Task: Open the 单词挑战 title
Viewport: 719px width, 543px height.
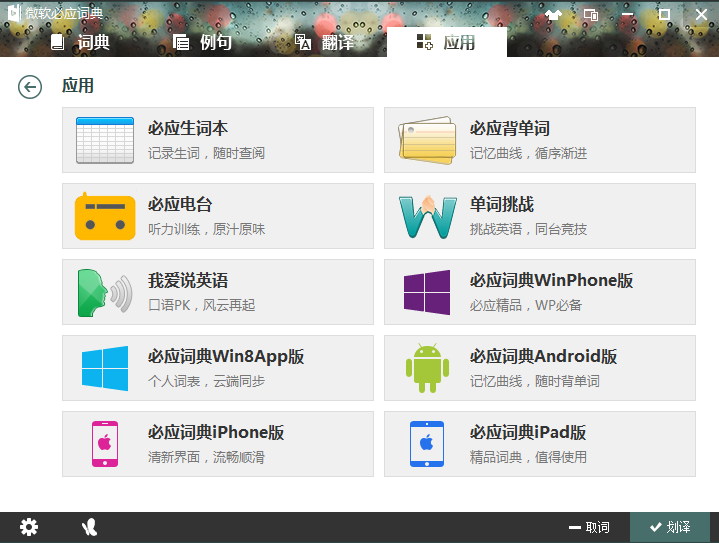Action: tap(502, 204)
